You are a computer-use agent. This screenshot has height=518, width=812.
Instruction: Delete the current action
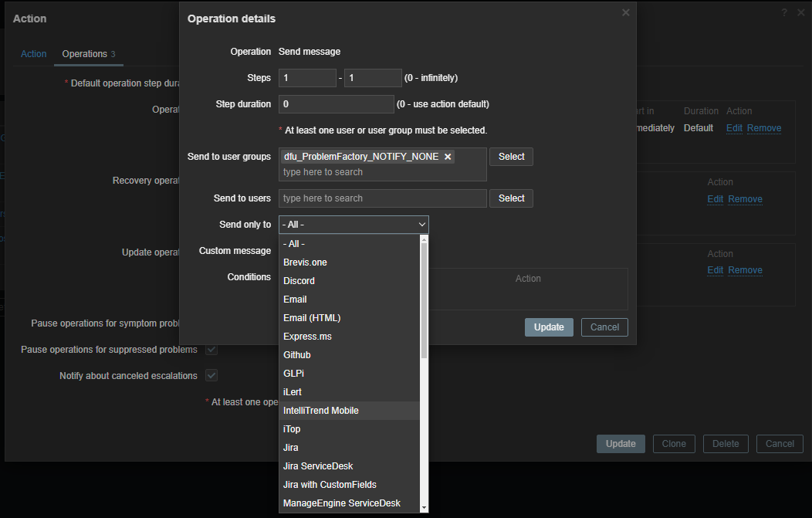726,443
